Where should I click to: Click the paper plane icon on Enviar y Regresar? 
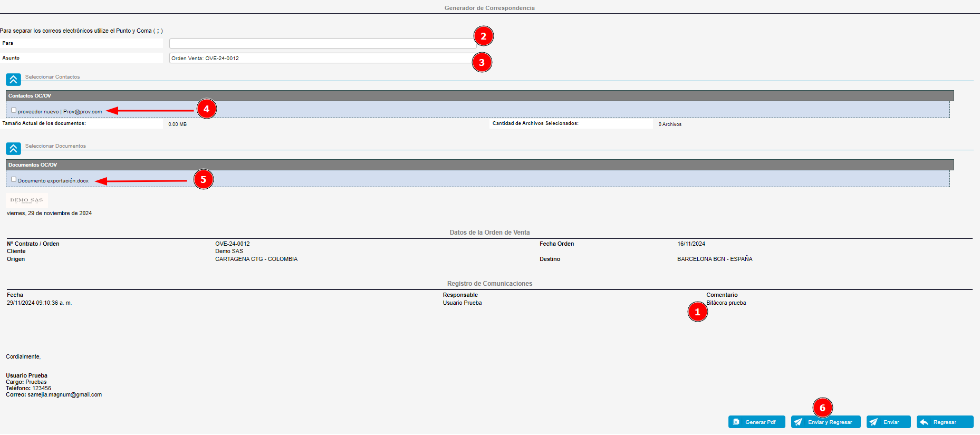point(799,422)
